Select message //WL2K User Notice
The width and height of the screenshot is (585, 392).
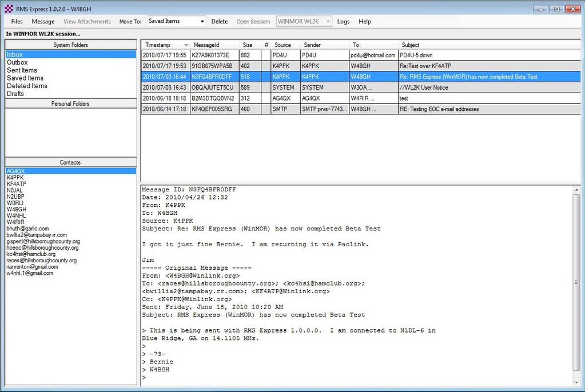[x=361, y=87]
